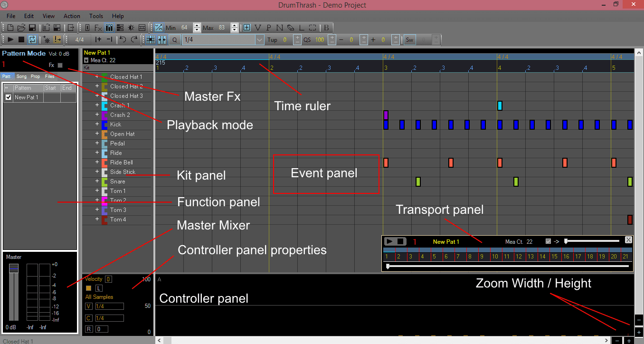This screenshot has height=344, width=644.
Task: Click the horizontal scrollbar left arrow
Action: click(x=159, y=340)
